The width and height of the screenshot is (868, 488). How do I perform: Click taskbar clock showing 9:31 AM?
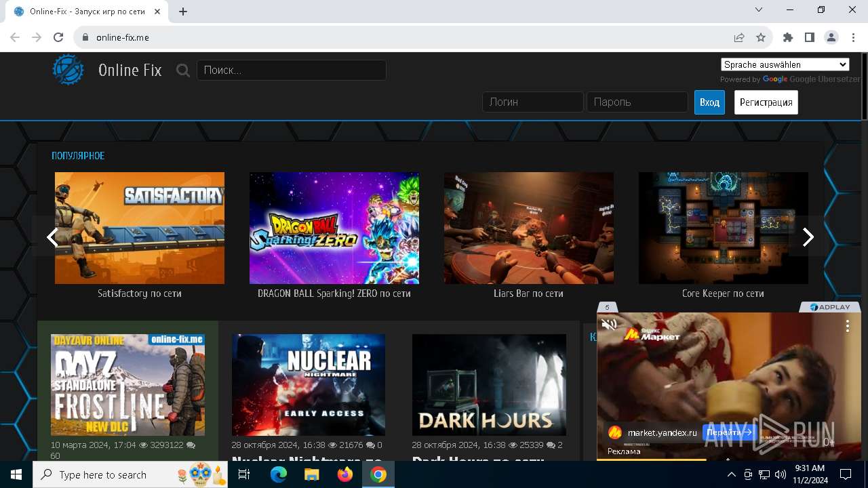[x=809, y=474]
